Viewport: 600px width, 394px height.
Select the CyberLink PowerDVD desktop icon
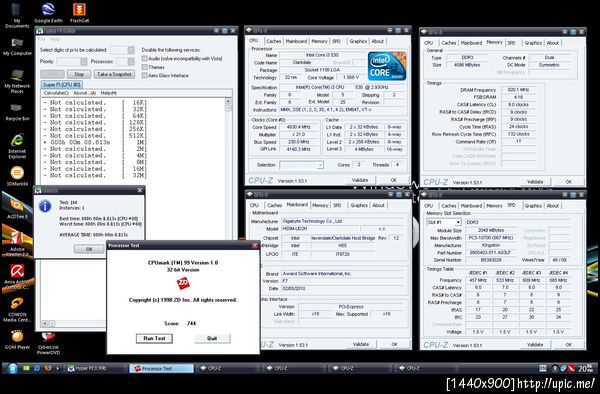click(x=48, y=343)
